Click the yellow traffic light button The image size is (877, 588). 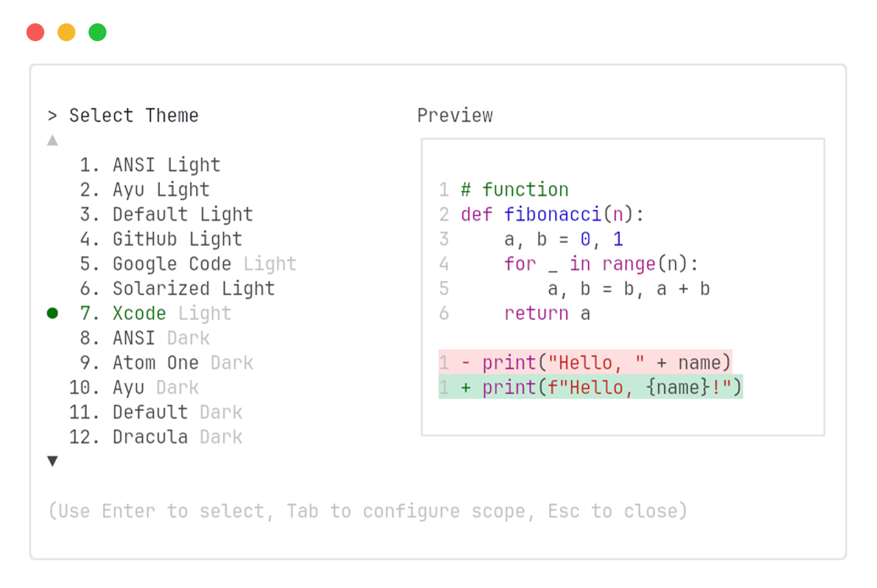[x=66, y=32]
